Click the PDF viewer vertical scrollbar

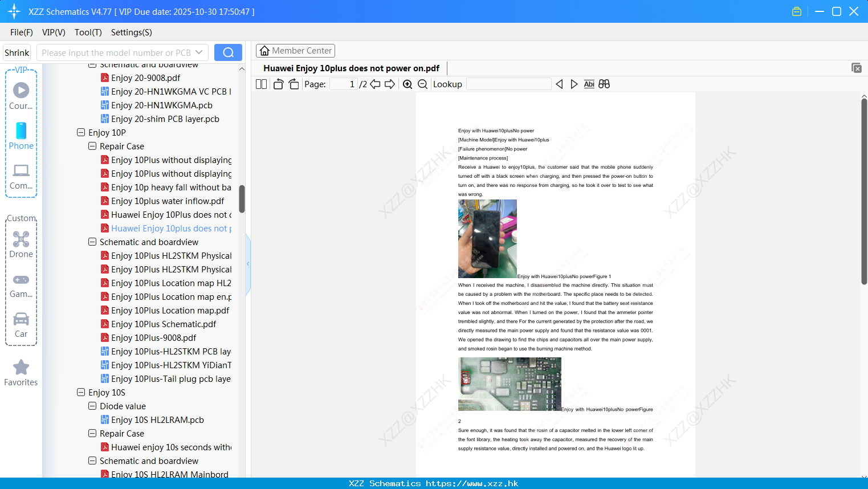[x=864, y=191]
